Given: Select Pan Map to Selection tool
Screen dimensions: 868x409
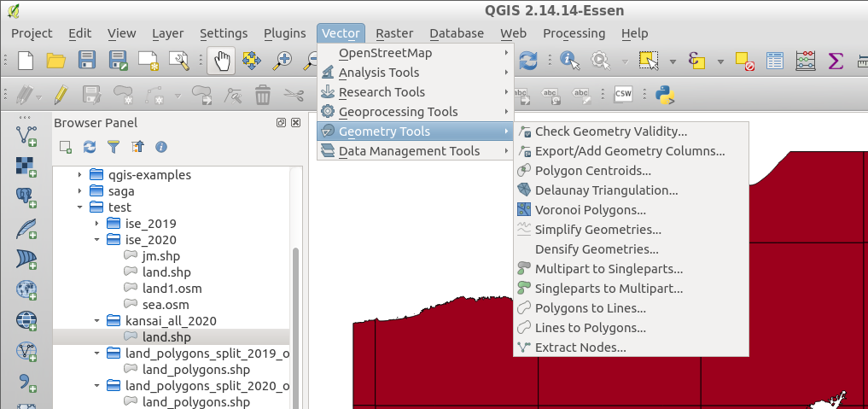Looking at the screenshot, I should (x=252, y=61).
